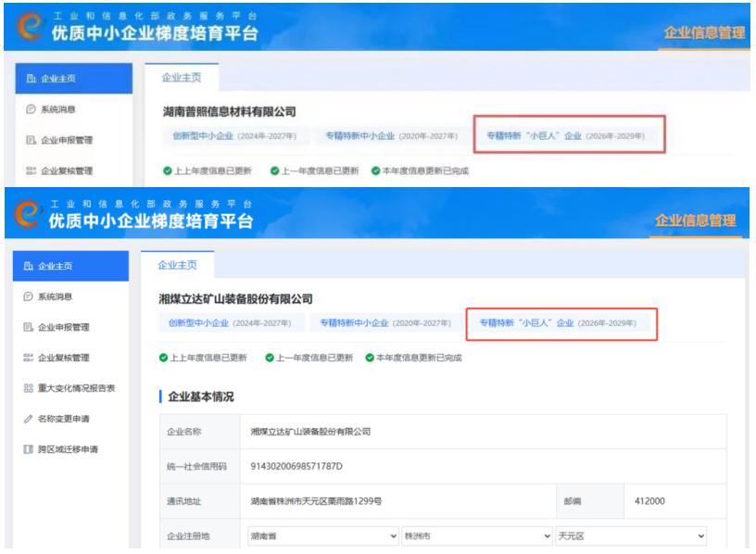Click the 企业复核管理 sidebar icon in the top panel

pyautogui.click(x=31, y=170)
